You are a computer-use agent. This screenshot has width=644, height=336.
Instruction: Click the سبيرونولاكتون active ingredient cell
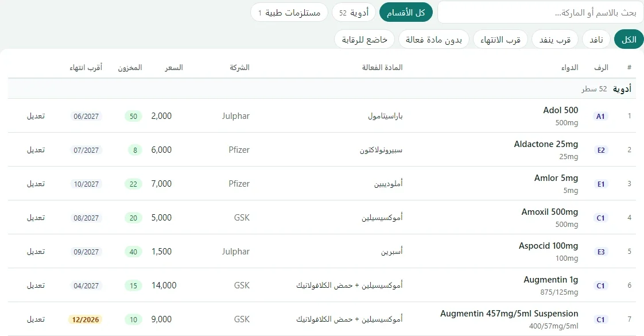(381, 150)
